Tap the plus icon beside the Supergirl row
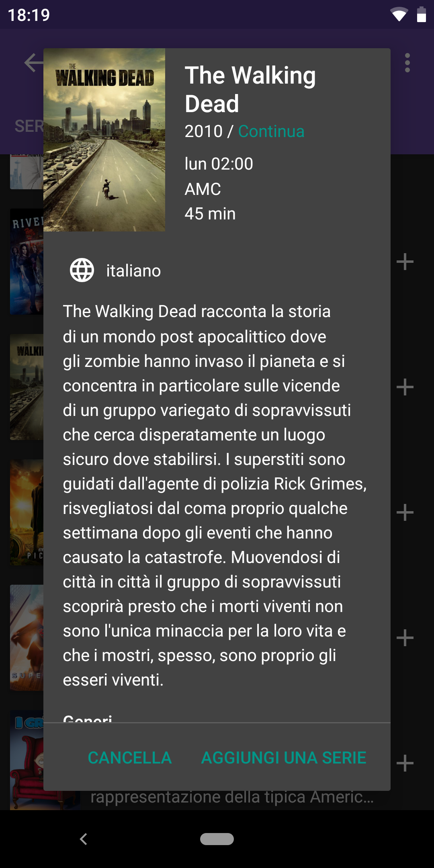 [405, 638]
